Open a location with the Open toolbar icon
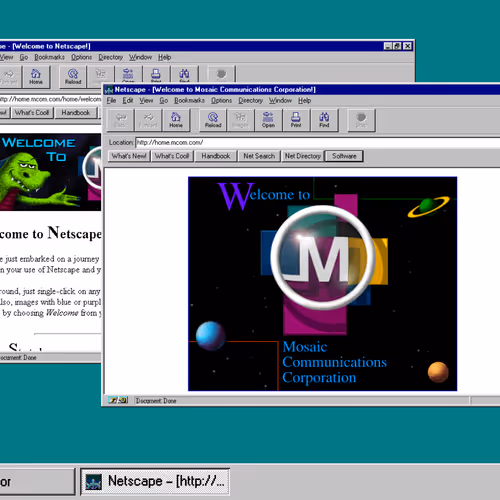This screenshot has width=500, height=500. (268, 120)
